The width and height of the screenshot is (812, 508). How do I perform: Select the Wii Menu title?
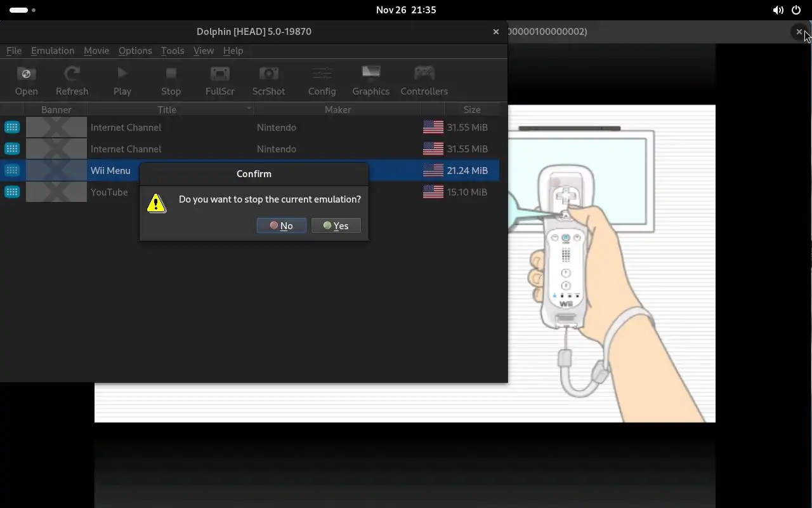pos(110,170)
